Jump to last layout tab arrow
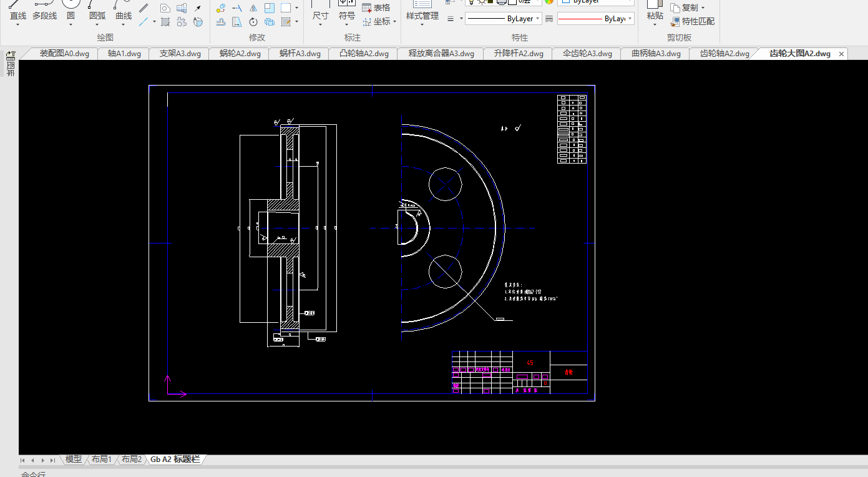Viewport: 868px width, 477px height. click(53, 460)
